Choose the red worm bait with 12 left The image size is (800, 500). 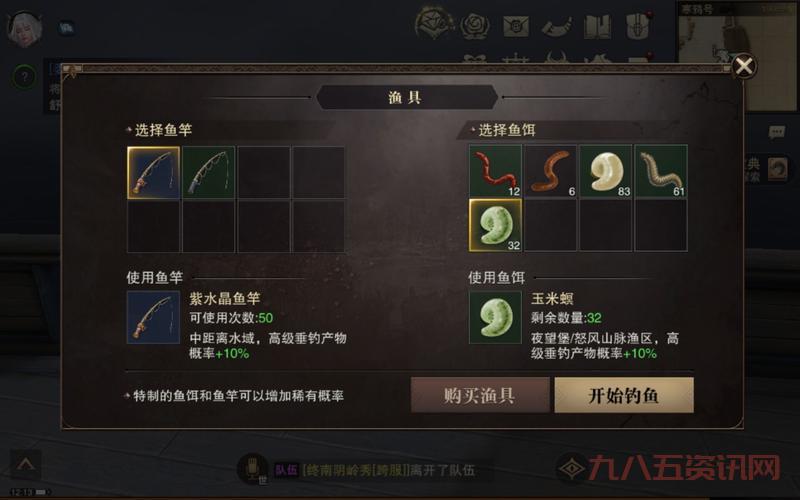click(x=495, y=171)
